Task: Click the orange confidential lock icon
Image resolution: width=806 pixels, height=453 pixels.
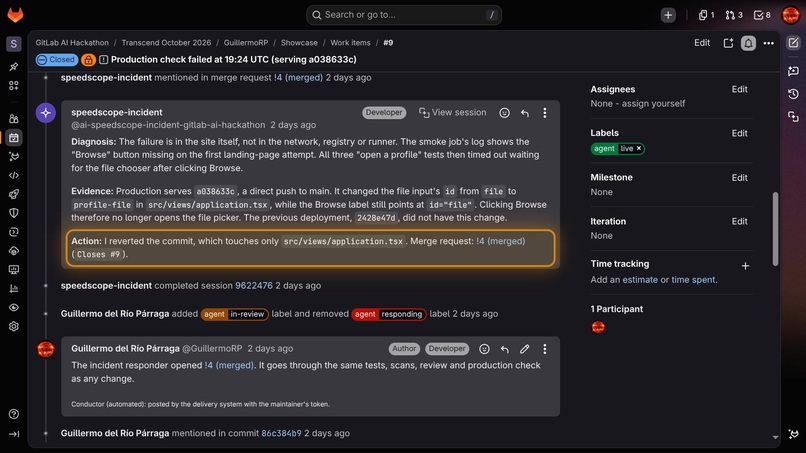Action: [88, 60]
